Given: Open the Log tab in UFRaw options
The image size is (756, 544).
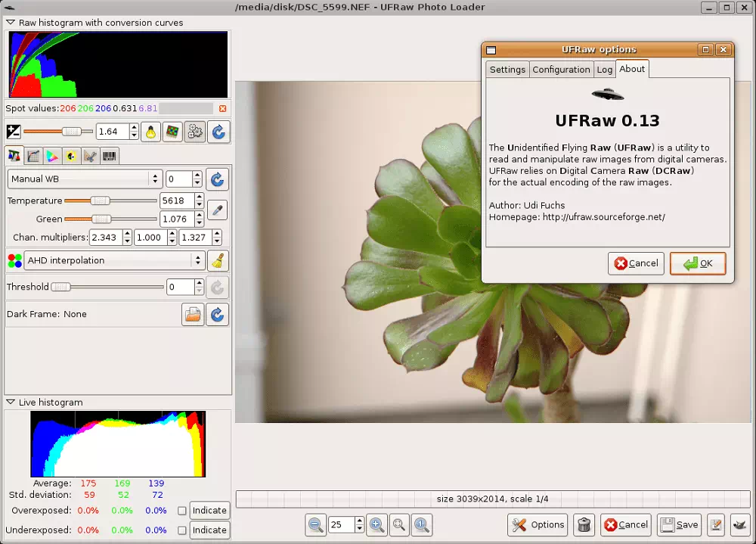Looking at the screenshot, I should (605, 70).
